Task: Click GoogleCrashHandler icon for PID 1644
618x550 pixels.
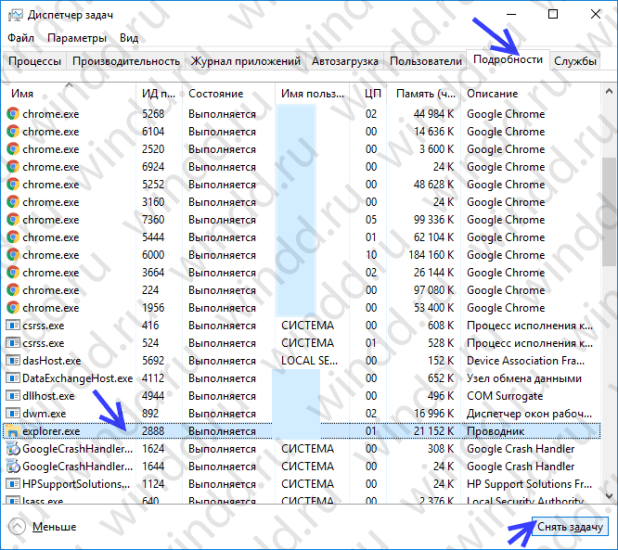Action: click(x=13, y=466)
